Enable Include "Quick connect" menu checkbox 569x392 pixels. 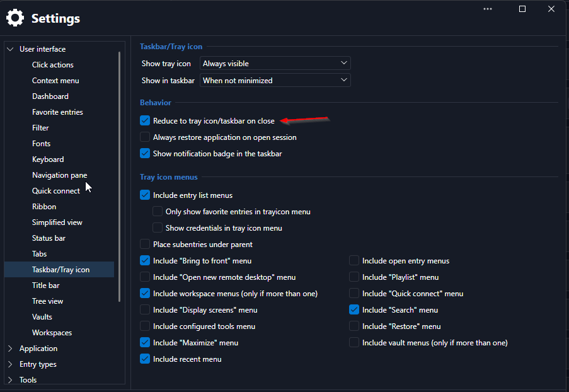coord(353,293)
